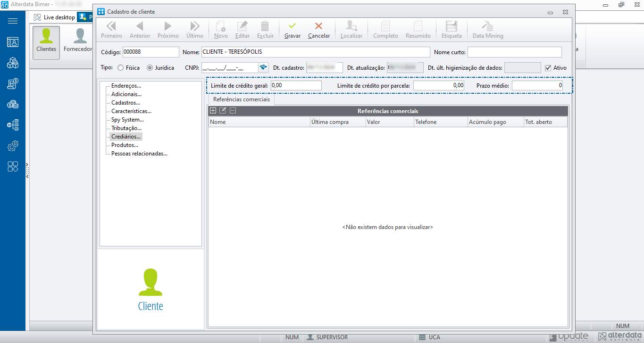Screen dimensions: 644x343
Task: Sort by the Última compra column
Action: [337, 122]
